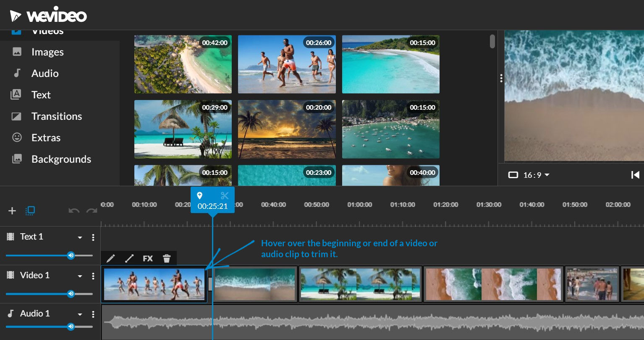Redo the last undone action

pos(92,211)
